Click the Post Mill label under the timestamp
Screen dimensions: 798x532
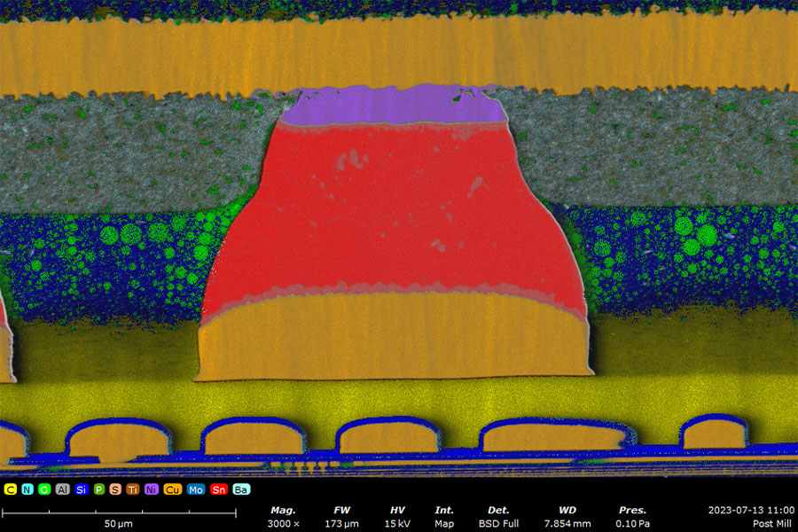click(772, 523)
